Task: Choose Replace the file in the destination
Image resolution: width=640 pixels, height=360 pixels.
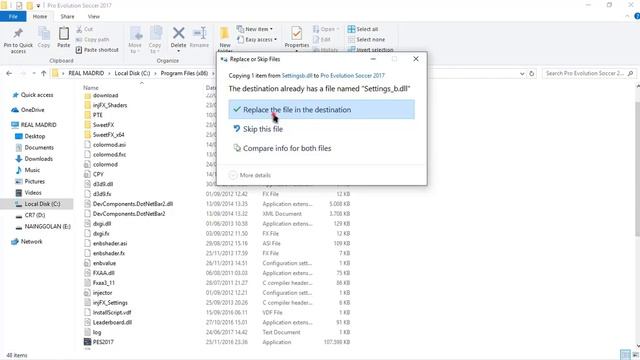Action: click(x=322, y=109)
